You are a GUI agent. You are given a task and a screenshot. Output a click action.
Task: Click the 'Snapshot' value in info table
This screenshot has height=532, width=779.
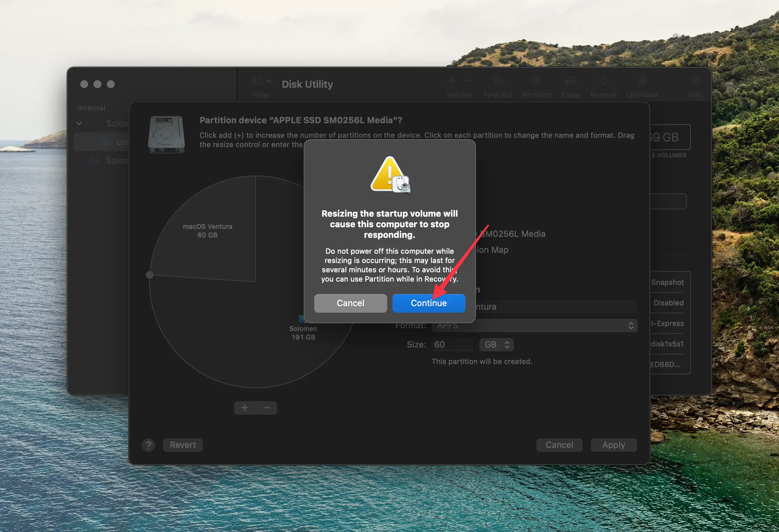pos(667,282)
